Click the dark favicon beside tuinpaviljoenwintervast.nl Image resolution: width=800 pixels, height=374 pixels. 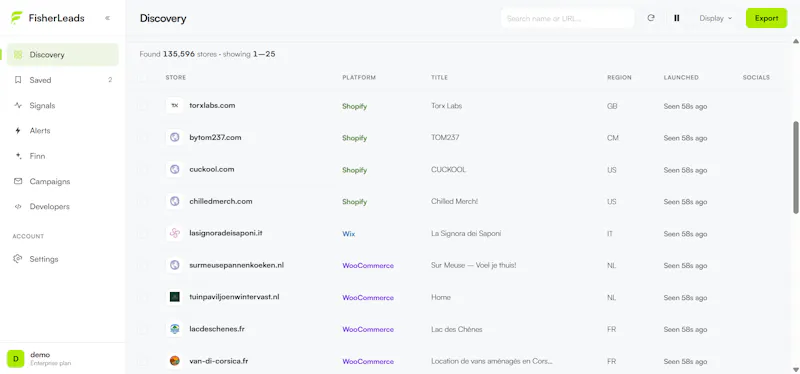pos(174,297)
